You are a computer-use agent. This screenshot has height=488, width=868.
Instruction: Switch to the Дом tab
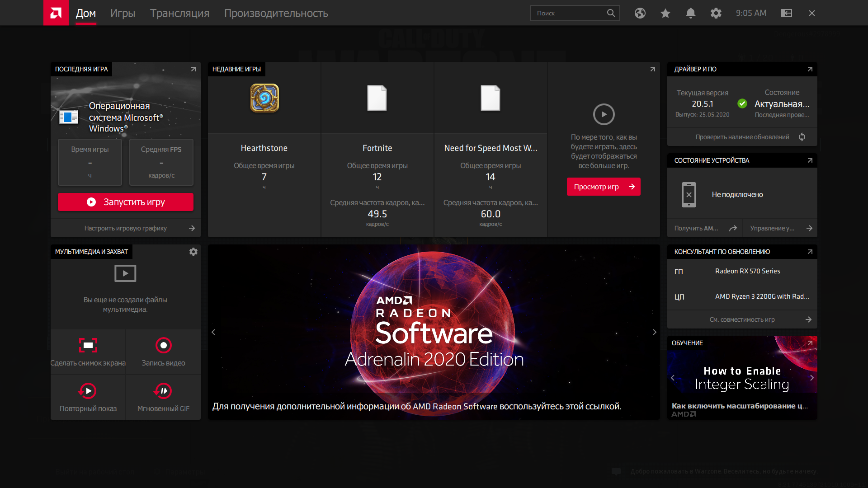click(x=86, y=13)
